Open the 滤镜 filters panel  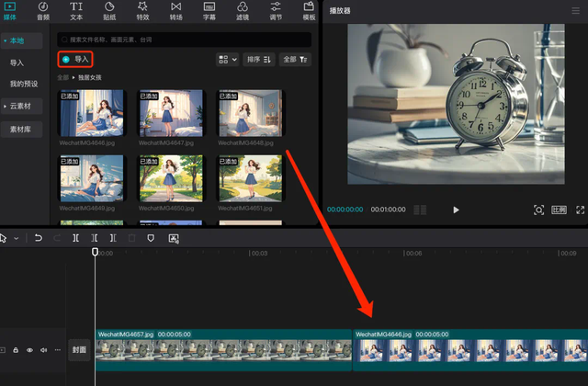tap(243, 11)
